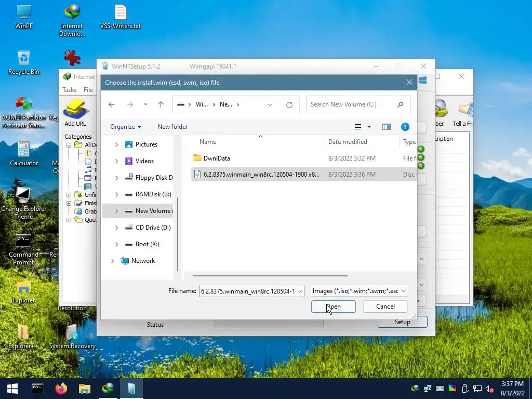Expand Videos in navigation tree

[116, 161]
